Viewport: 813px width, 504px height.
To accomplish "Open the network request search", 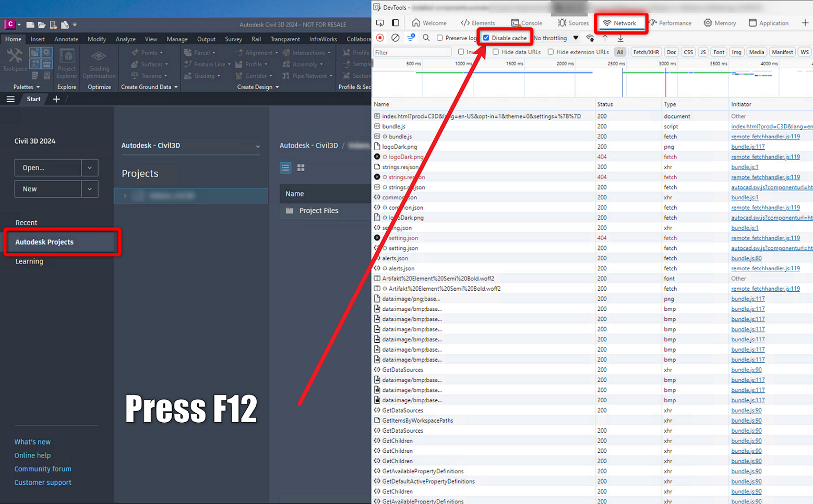I will point(426,38).
